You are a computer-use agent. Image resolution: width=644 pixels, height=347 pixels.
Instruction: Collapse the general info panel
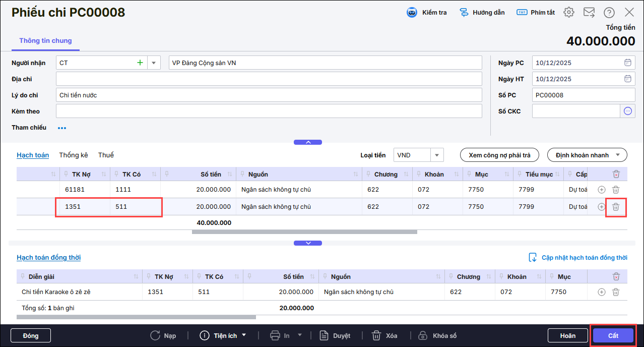(308, 142)
